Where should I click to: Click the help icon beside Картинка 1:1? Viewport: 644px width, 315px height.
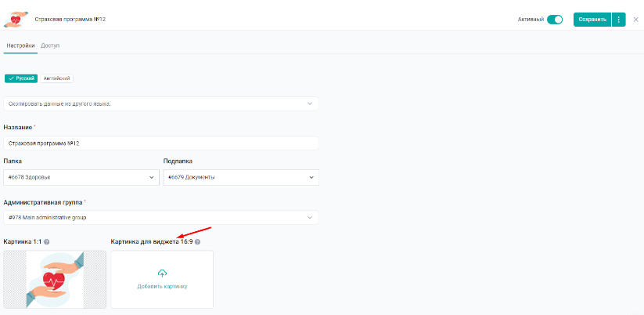pyautogui.click(x=47, y=242)
